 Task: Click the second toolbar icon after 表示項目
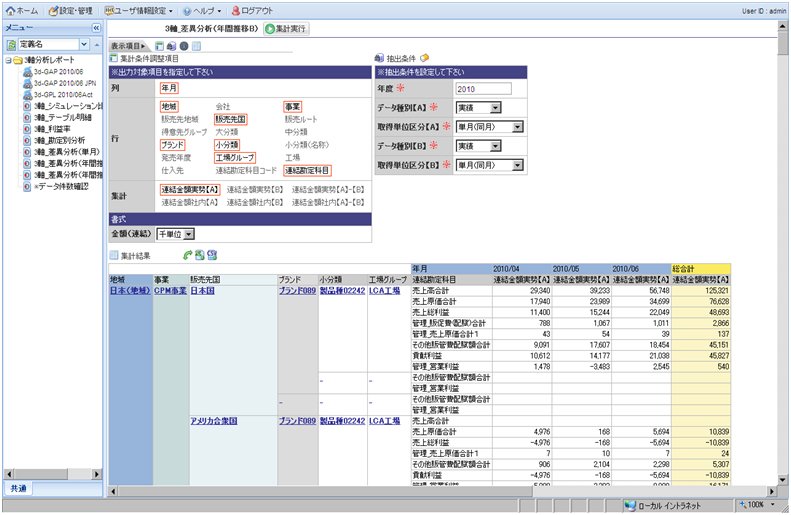[172, 46]
